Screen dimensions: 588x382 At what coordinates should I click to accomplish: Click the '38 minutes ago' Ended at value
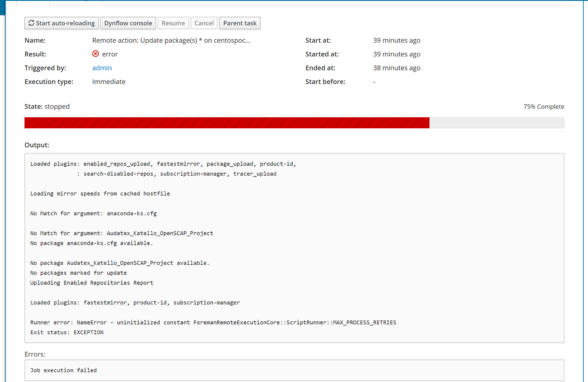(x=397, y=68)
